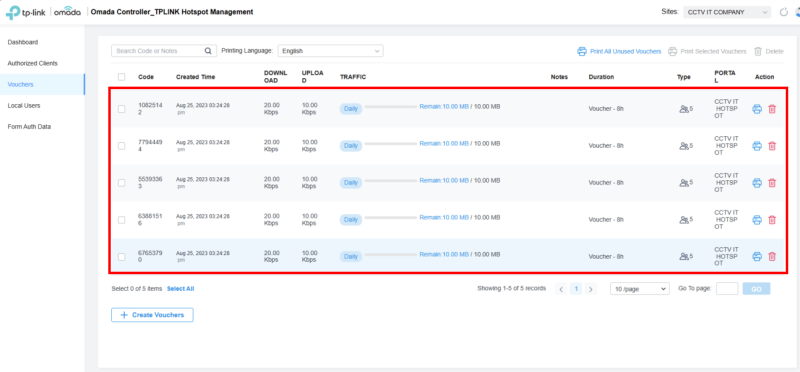Delete voucher 67653790 with its trash icon
Viewport: 800px width, 372px height.
(x=772, y=257)
